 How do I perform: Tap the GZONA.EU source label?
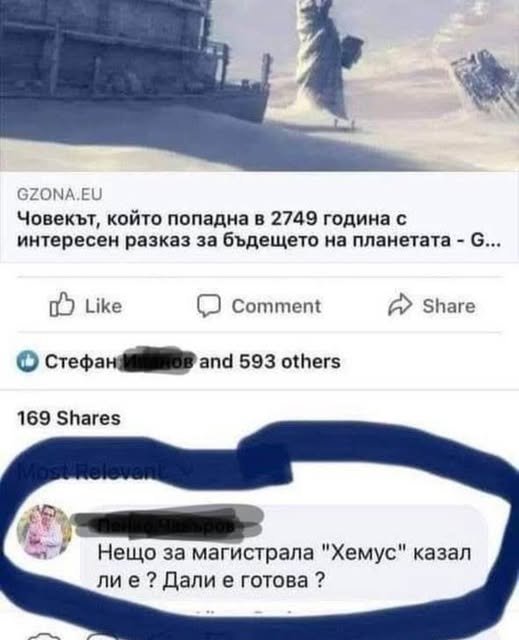[x=59, y=194]
